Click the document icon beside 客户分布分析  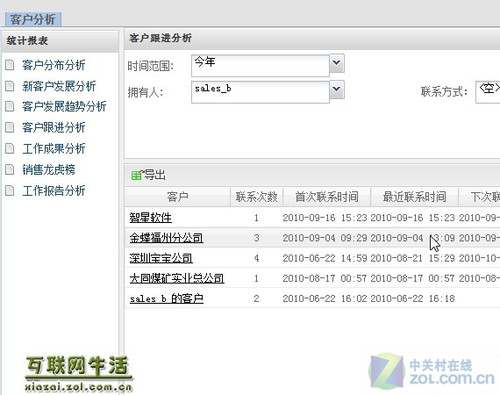[x=10, y=65]
